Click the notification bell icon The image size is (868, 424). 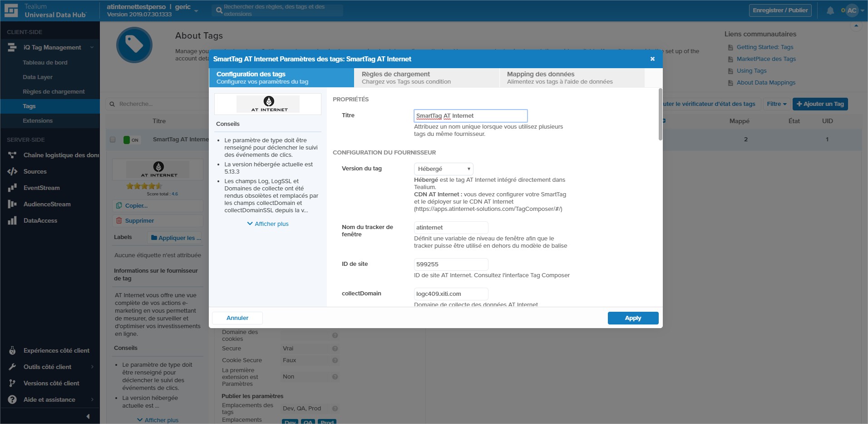point(830,10)
